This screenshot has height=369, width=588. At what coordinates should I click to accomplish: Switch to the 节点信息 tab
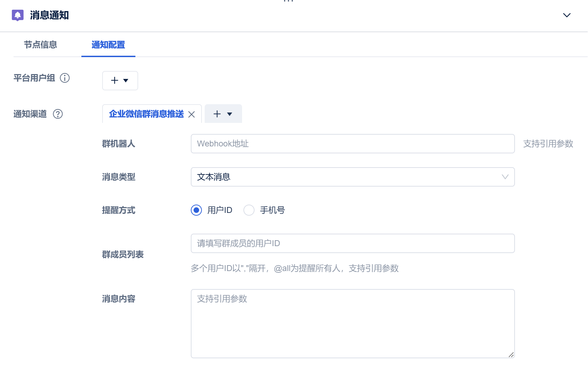[x=41, y=45]
